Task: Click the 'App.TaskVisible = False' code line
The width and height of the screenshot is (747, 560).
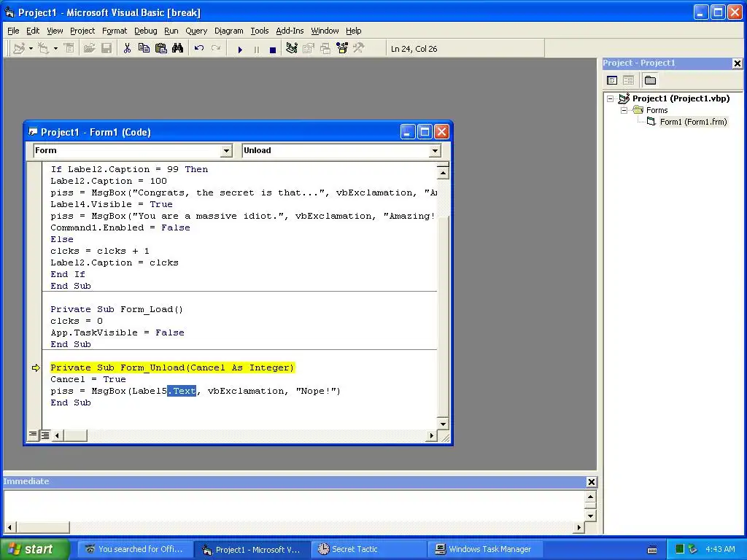Action: [x=117, y=332]
